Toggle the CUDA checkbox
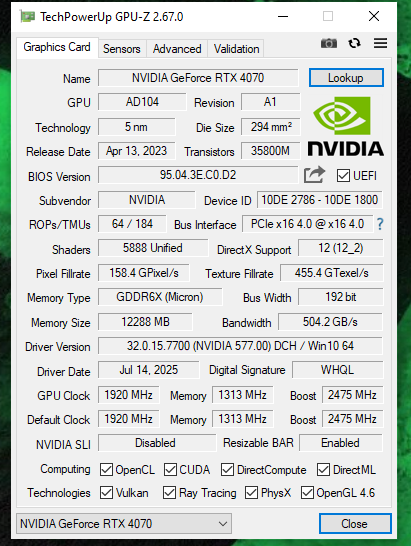411x546 pixels. tap(170, 469)
